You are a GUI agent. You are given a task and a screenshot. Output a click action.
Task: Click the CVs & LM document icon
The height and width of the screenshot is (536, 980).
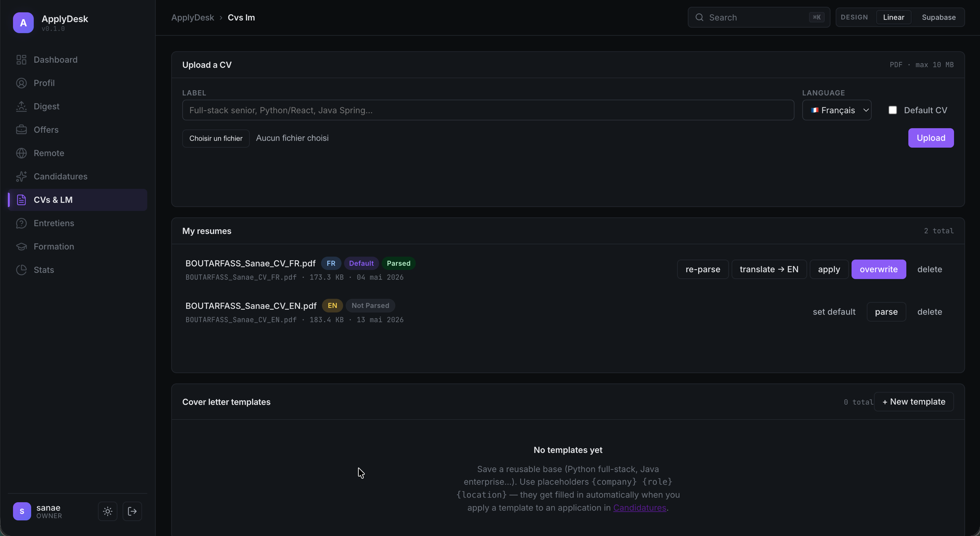click(21, 200)
